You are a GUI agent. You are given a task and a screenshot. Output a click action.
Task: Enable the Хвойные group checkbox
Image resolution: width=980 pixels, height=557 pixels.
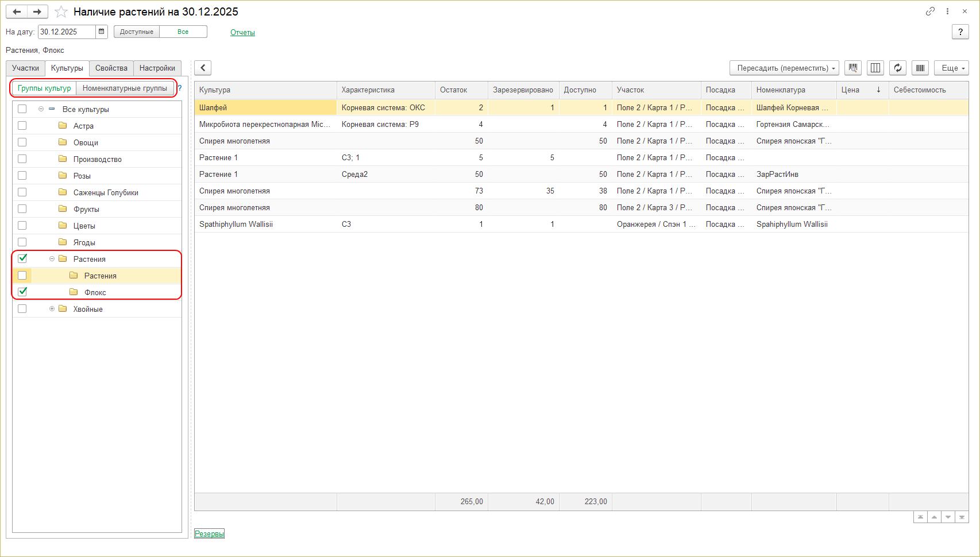click(x=22, y=309)
